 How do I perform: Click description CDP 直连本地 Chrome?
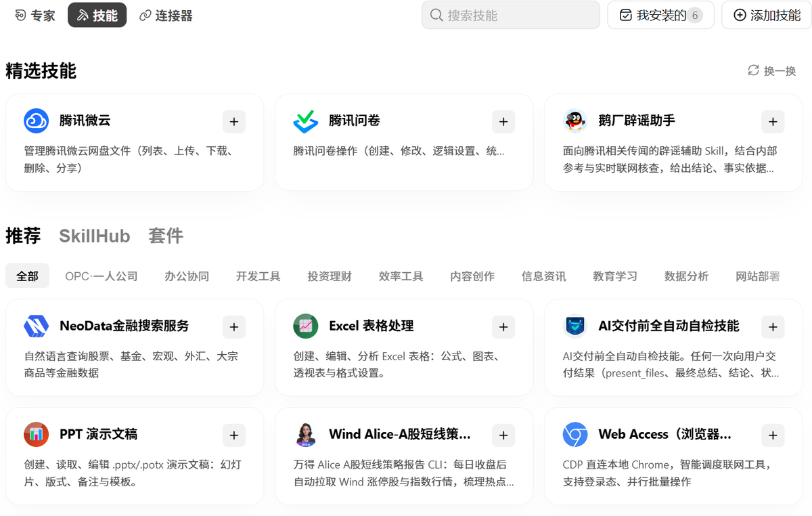click(x=667, y=473)
